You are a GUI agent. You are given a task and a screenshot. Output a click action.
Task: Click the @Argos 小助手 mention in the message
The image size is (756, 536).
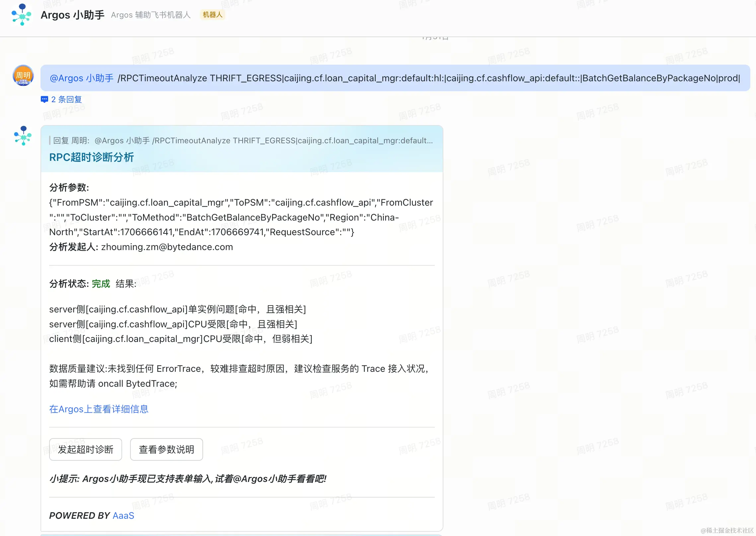click(82, 78)
